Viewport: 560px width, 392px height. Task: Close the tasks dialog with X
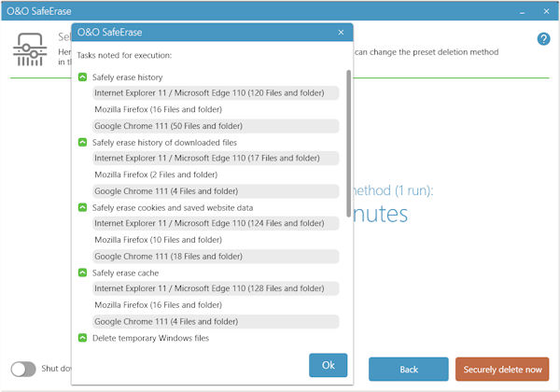coord(341,33)
